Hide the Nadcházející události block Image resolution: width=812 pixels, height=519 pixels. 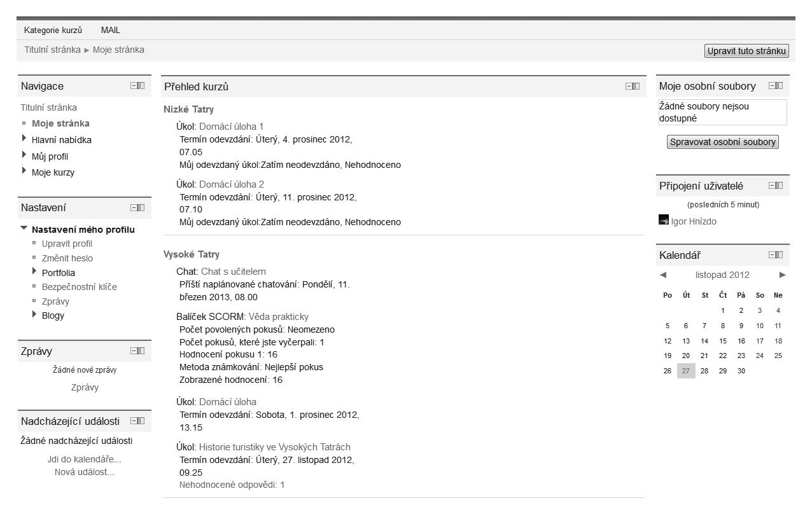click(134, 420)
